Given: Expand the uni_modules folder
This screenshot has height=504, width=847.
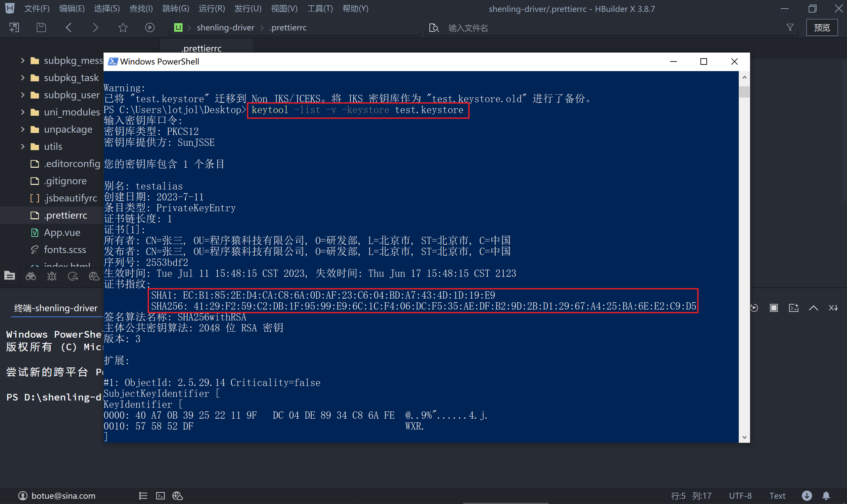Looking at the screenshot, I should pos(23,112).
